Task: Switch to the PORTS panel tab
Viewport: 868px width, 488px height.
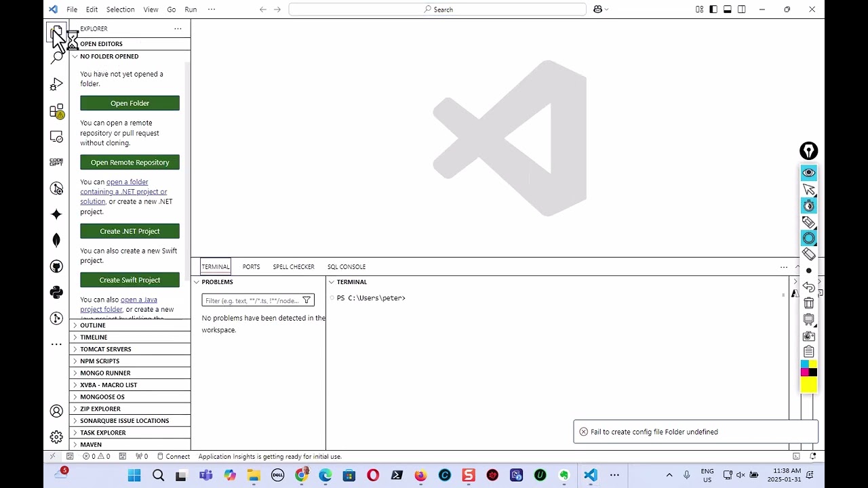Action: tap(251, 267)
